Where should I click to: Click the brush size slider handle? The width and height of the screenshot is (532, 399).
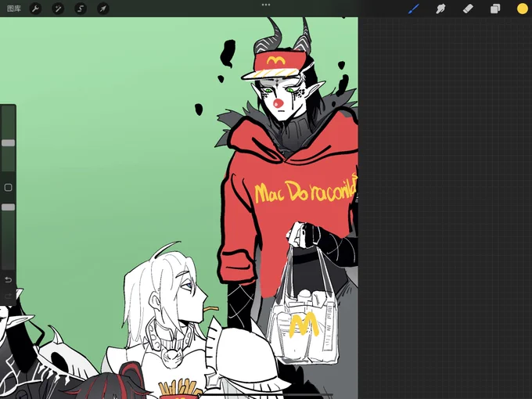click(x=8, y=143)
